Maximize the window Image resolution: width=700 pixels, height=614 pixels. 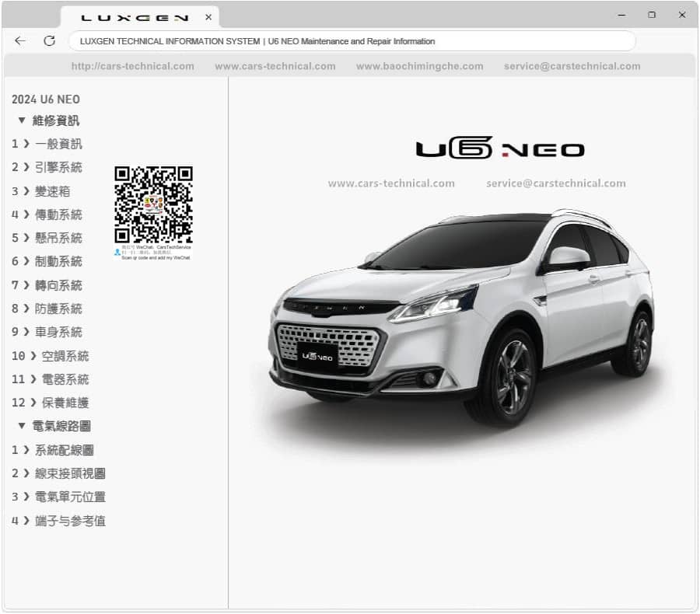[652, 15]
